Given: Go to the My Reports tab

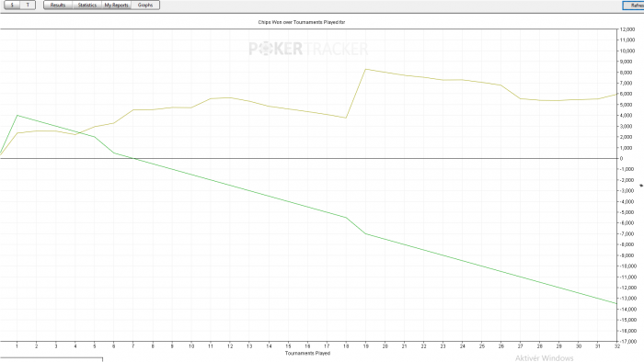Looking at the screenshot, I should pyautogui.click(x=117, y=5).
